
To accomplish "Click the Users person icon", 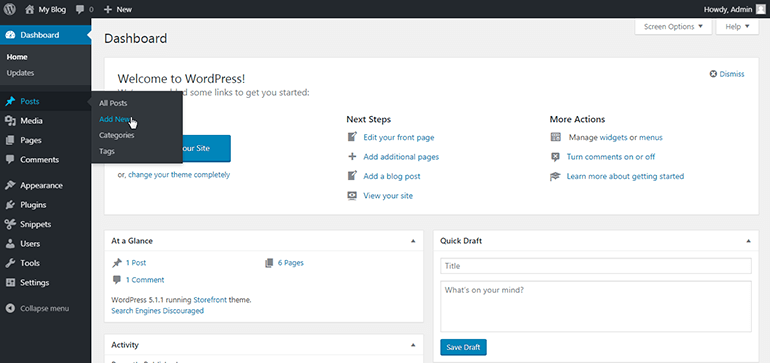I will coord(10,244).
